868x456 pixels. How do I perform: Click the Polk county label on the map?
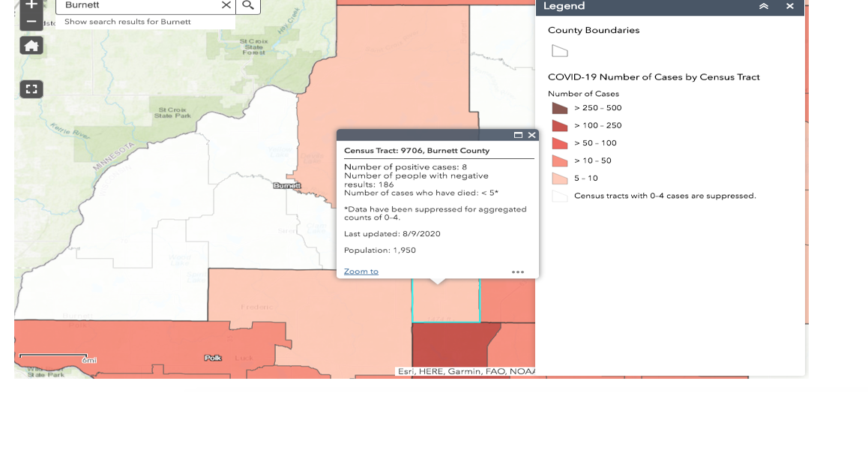coord(212,358)
